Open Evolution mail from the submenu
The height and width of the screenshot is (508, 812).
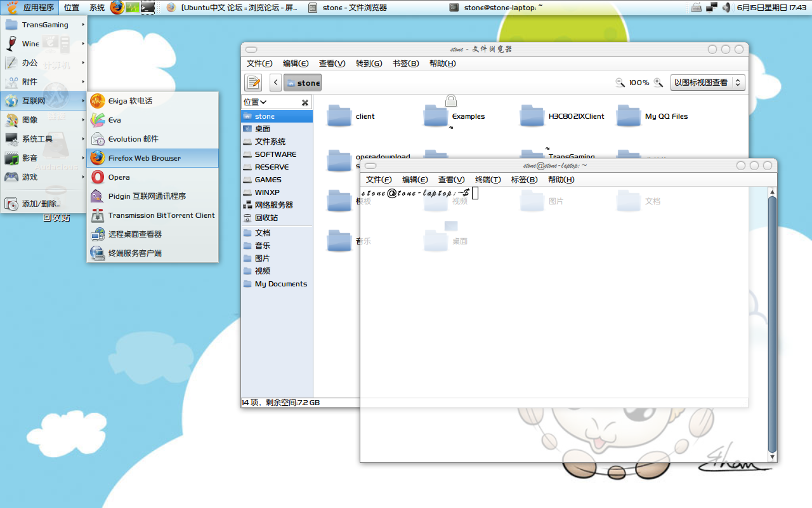pyautogui.click(x=153, y=139)
